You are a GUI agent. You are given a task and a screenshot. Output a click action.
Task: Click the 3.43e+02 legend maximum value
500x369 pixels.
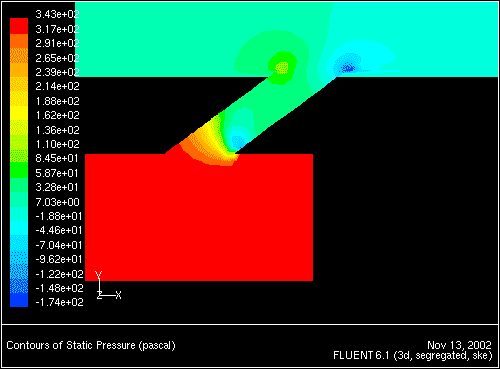(57, 14)
